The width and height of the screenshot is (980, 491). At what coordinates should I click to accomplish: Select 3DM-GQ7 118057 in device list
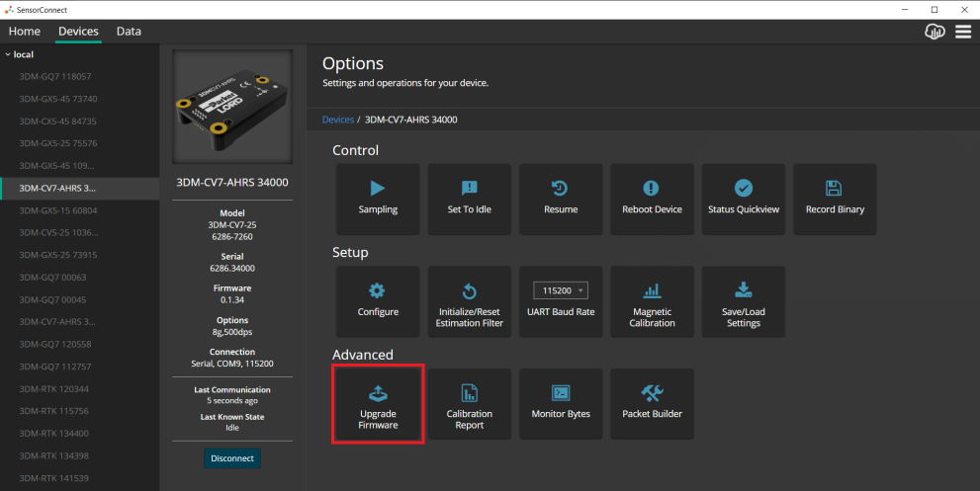click(55, 76)
